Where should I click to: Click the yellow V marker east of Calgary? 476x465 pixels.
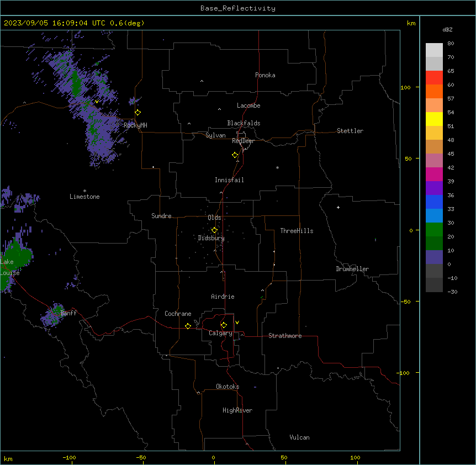tap(237, 323)
